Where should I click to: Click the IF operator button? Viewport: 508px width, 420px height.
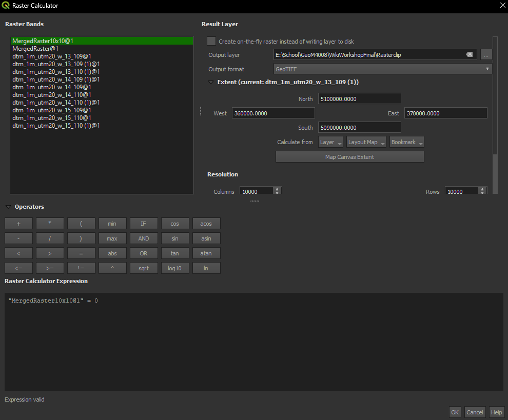144,224
